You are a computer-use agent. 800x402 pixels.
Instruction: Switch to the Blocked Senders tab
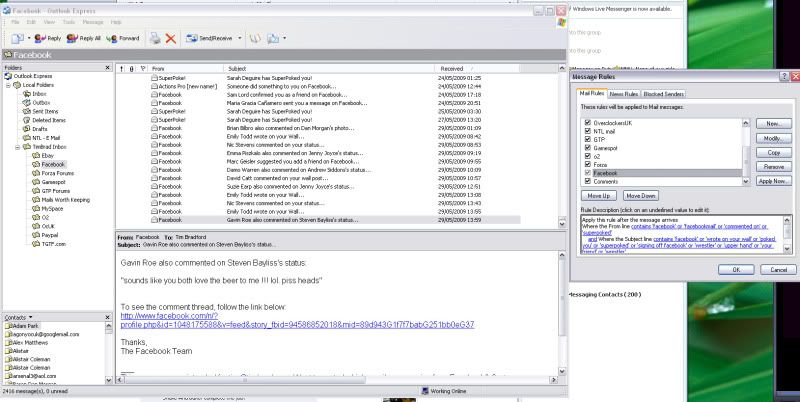tap(663, 94)
